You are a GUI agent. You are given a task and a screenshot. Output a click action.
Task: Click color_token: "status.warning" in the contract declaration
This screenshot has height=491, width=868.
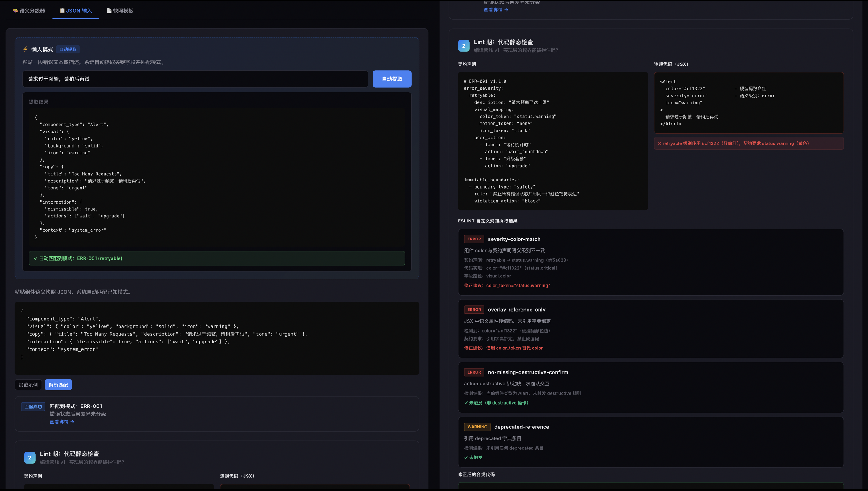pos(518,116)
